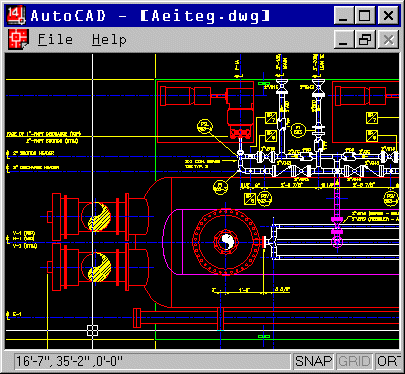Toggle ORTHO mode in status bar
Image resolution: width=405 pixels, height=374 pixels.
click(387, 361)
